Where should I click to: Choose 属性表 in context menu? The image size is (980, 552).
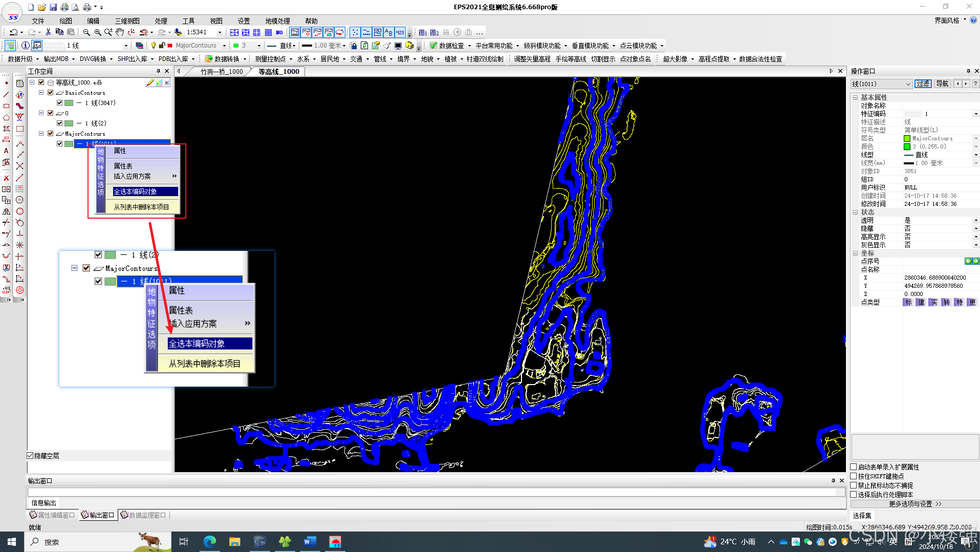point(123,166)
